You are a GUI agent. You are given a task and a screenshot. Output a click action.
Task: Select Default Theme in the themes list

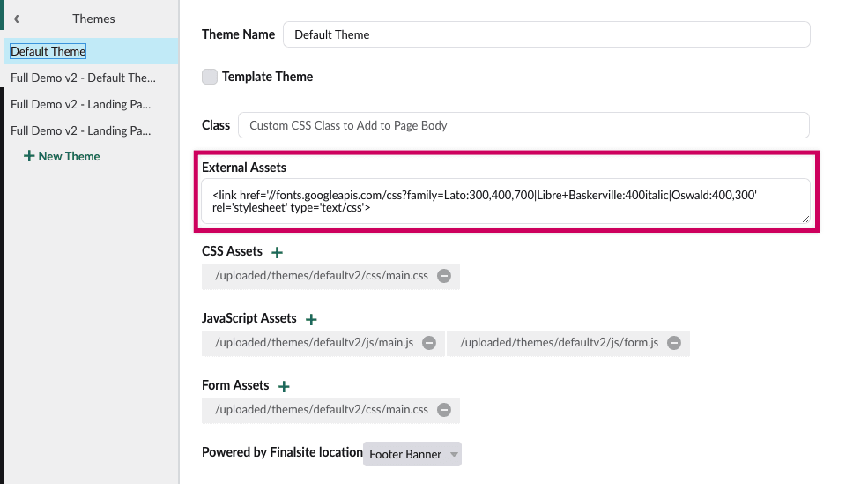point(48,51)
